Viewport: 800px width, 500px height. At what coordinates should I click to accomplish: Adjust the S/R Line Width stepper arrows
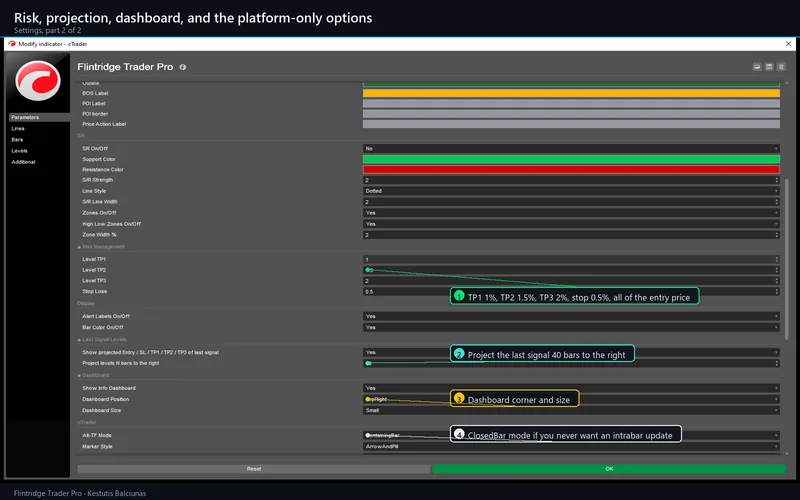pos(777,202)
